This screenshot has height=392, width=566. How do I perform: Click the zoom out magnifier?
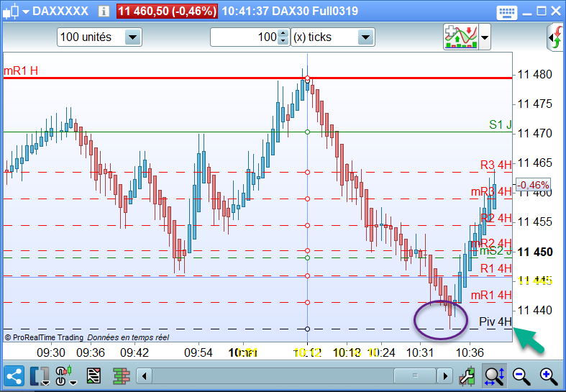[521, 376]
